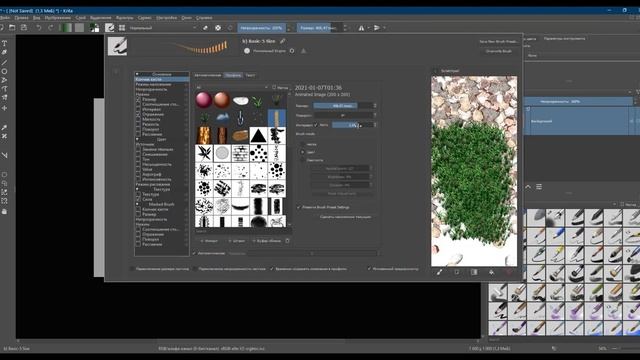The width and height of the screenshot is (640, 360).
Task: Save the document using the toolbar Save icon
Action: click(24, 28)
